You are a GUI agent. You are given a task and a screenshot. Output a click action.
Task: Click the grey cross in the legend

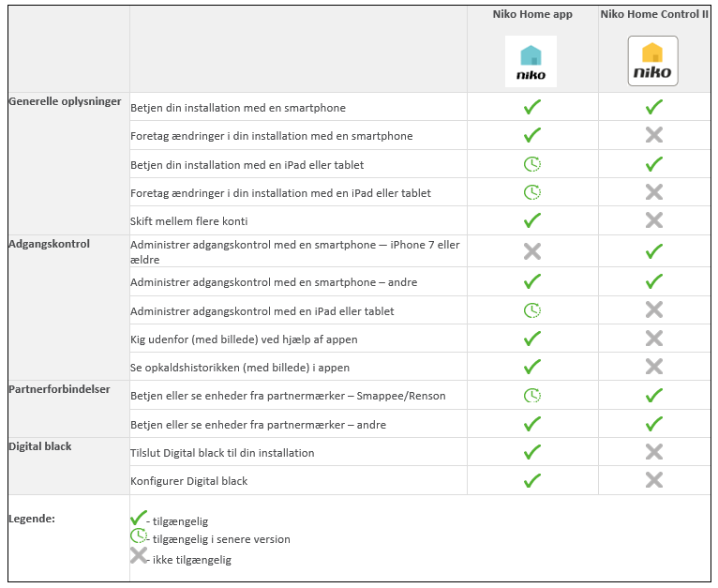(139, 555)
